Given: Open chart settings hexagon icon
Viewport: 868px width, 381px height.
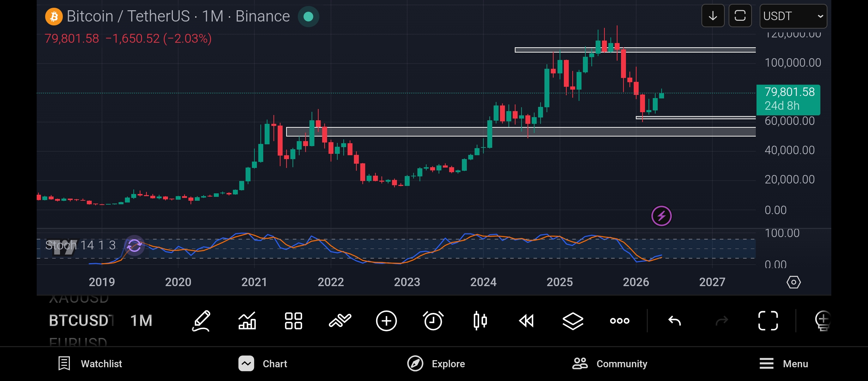Looking at the screenshot, I should [794, 282].
